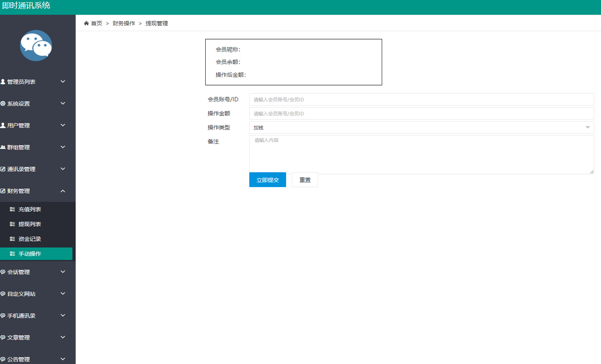601x364 pixels.
Task: Click the 管理员列表 user icon
Action: [3, 82]
